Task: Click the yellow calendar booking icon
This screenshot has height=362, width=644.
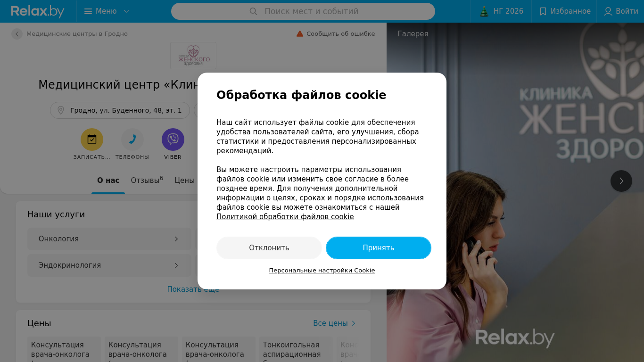Action: [92, 140]
